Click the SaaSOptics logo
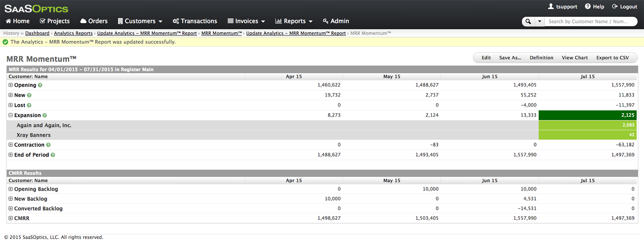This screenshot has height=246, width=644. click(36, 8)
